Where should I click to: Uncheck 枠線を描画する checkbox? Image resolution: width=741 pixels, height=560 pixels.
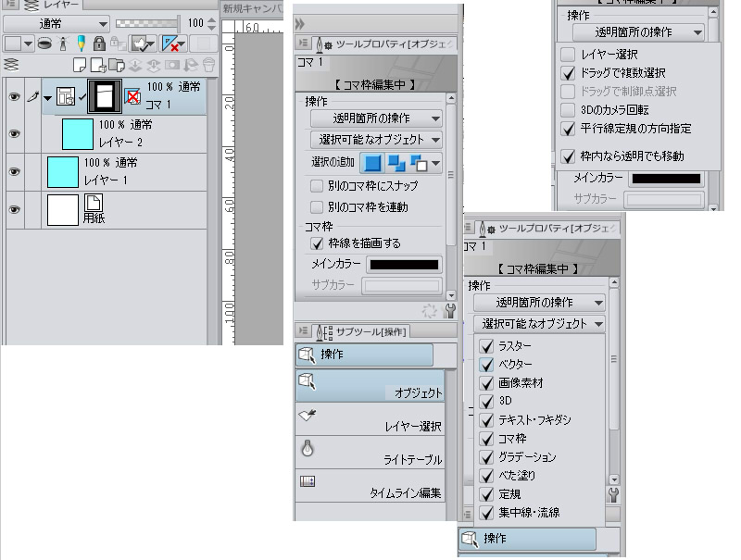point(317,243)
